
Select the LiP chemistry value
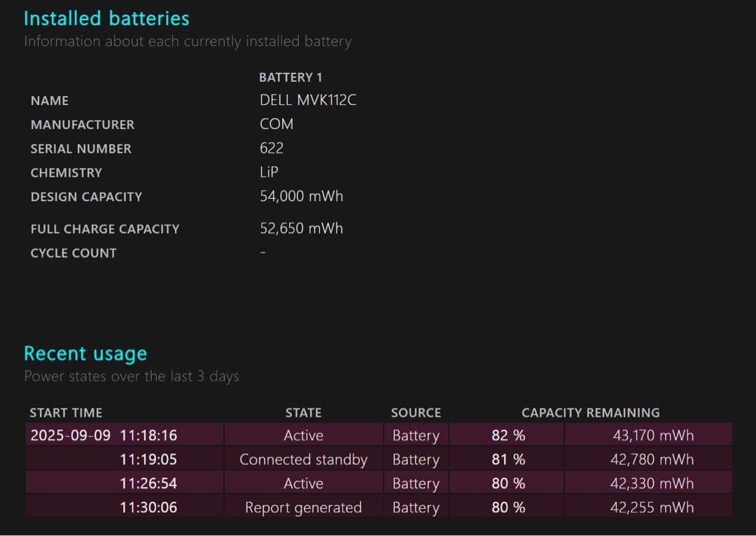pos(269,172)
